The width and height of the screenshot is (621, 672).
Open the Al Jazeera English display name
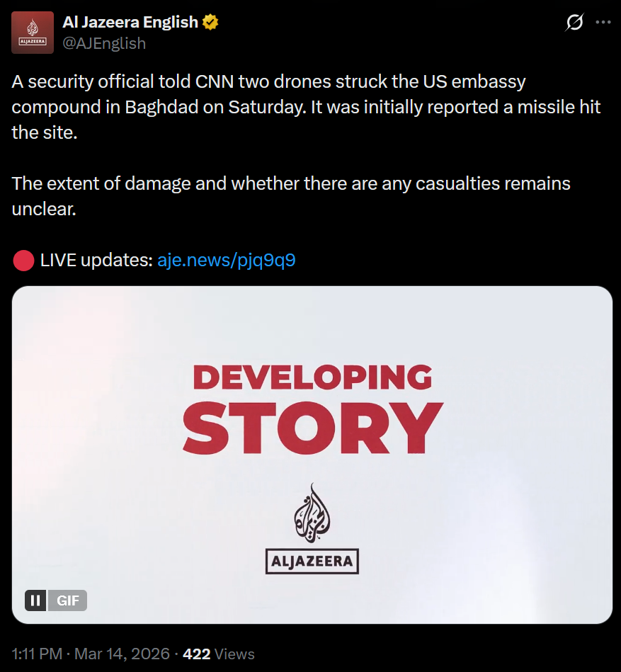[x=130, y=22]
